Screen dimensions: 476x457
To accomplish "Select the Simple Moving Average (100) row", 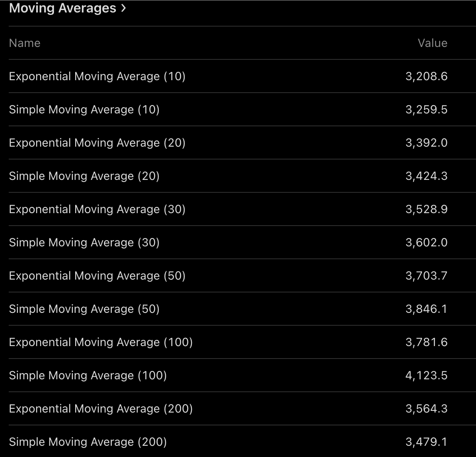I will coord(88,376).
